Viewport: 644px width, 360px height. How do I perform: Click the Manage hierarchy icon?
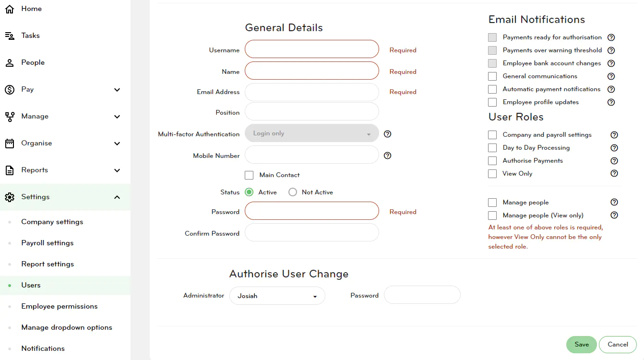click(x=10, y=116)
